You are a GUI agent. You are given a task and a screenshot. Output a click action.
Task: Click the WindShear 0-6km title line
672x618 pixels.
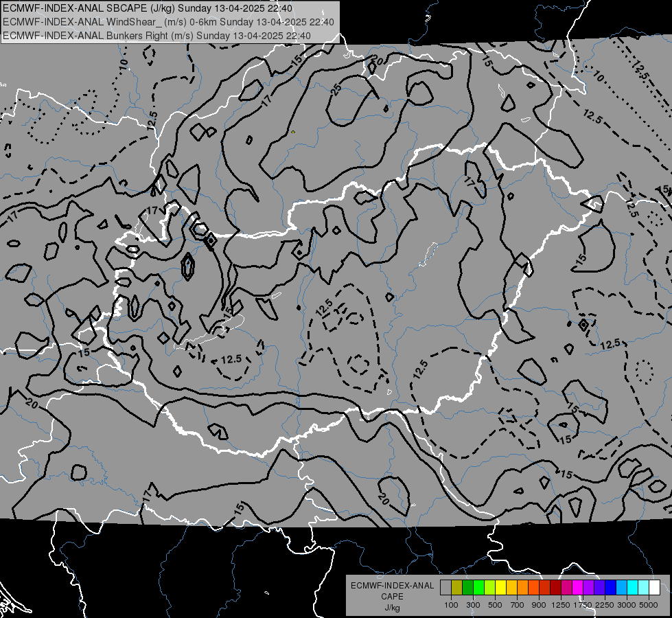[168, 22]
